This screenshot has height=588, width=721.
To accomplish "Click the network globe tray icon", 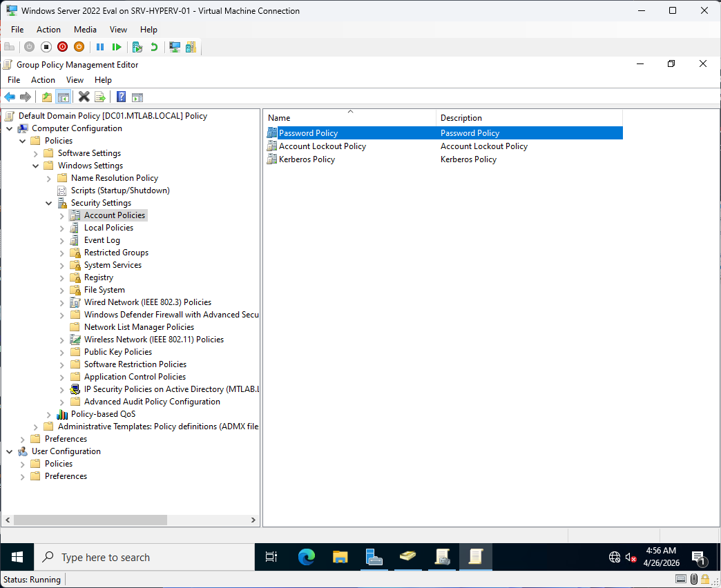I will pyautogui.click(x=615, y=558).
